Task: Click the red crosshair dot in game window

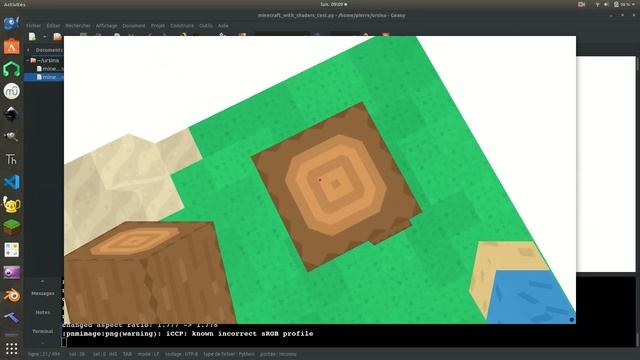Action: (320, 180)
